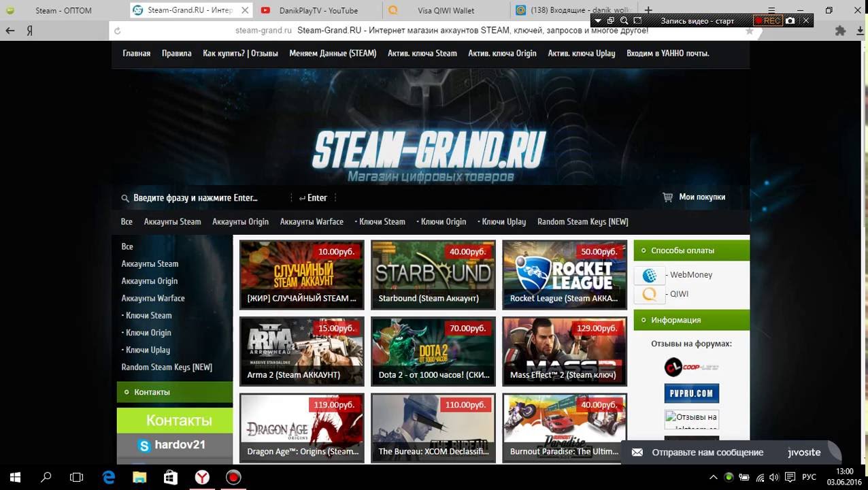Click the search magnifier icon
The width and height of the screenshot is (868, 490).
[x=124, y=198]
